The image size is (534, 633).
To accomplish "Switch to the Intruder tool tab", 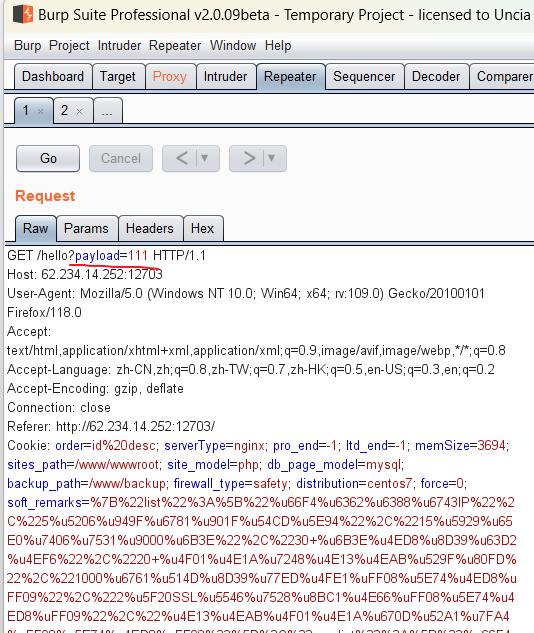I will pos(225,76).
